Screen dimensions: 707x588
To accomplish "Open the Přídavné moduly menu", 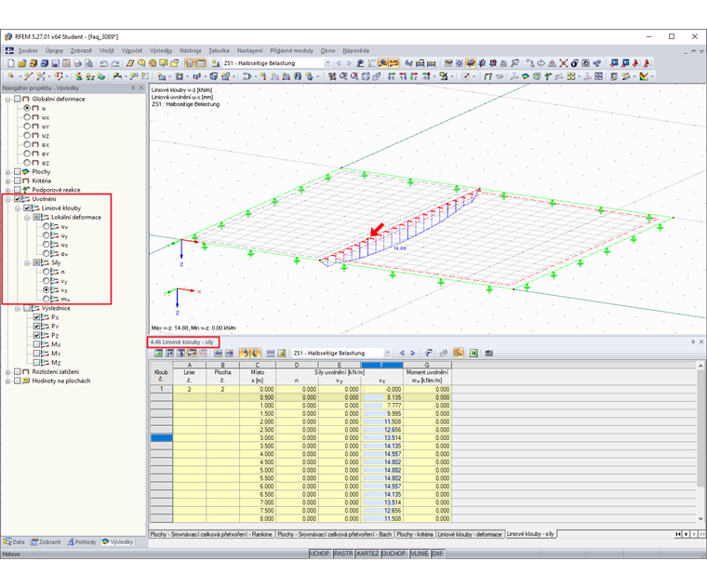I will pyautogui.click(x=291, y=50).
